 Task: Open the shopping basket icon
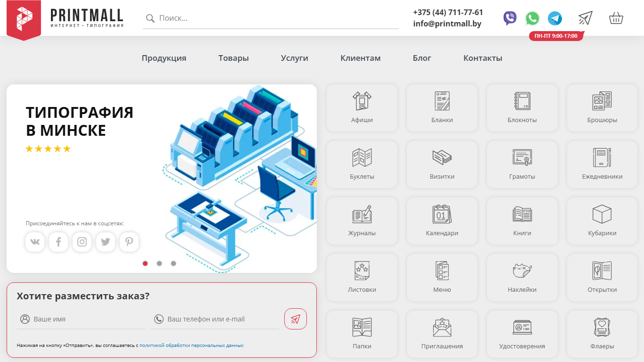[616, 18]
